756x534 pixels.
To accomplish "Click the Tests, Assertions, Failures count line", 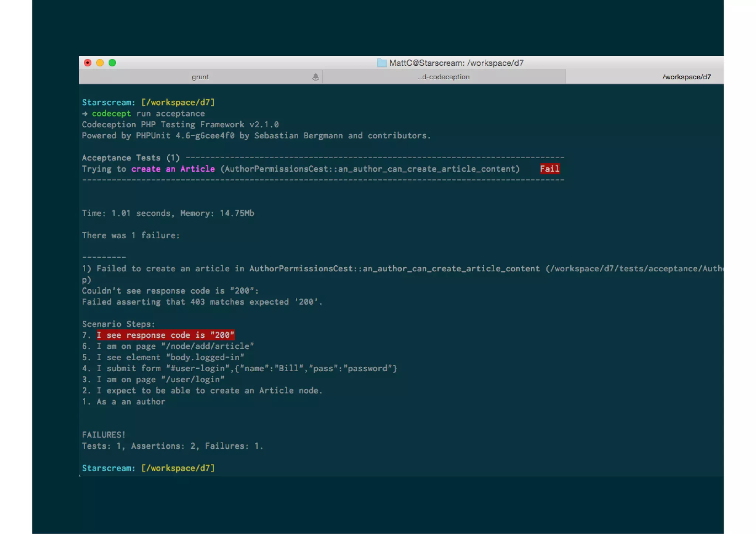I will 172,446.
